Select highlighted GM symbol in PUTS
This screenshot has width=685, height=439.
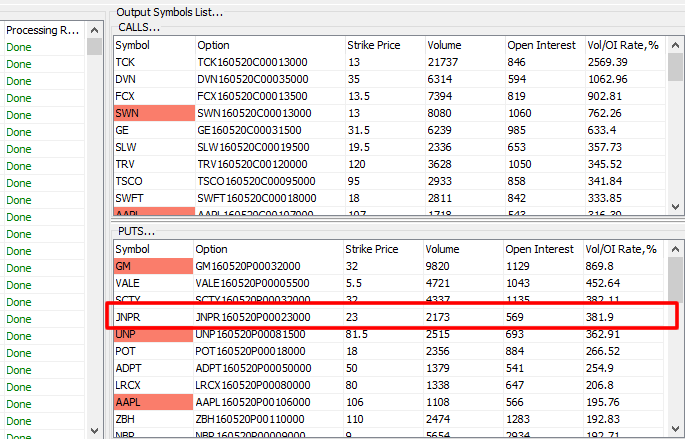(153, 266)
